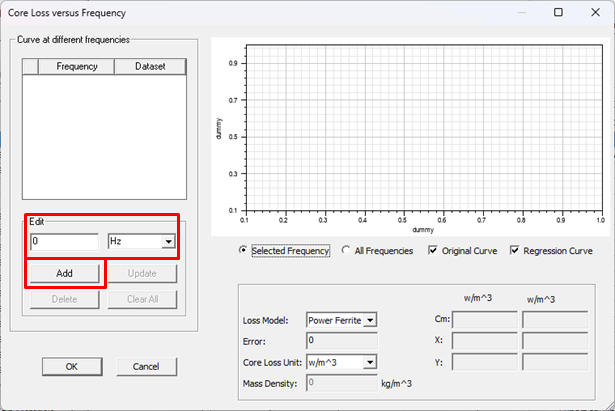Click the first X coefficient field

pos(485,341)
